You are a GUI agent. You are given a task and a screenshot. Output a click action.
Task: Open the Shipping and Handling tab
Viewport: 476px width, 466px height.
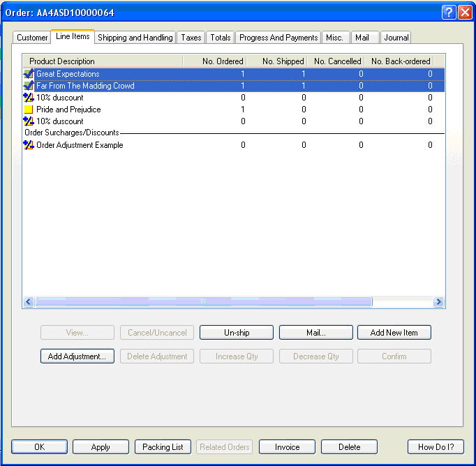coord(134,38)
